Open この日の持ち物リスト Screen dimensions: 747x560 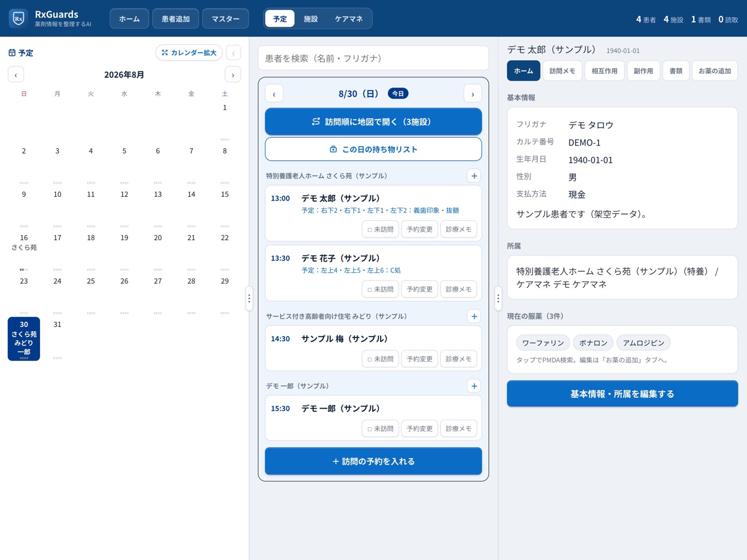click(373, 149)
